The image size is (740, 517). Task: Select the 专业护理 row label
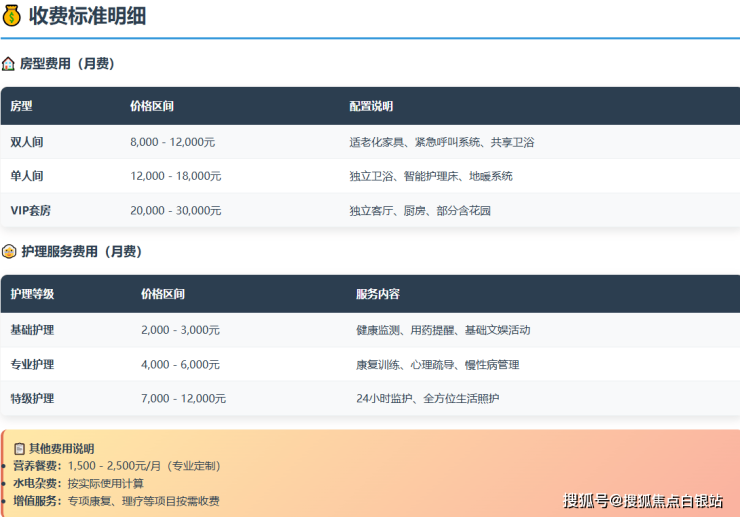[x=32, y=364]
